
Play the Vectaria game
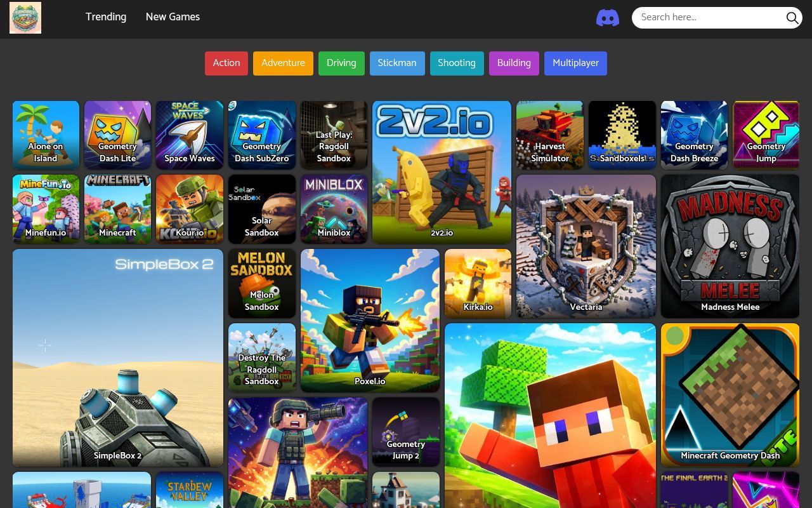[x=586, y=246]
